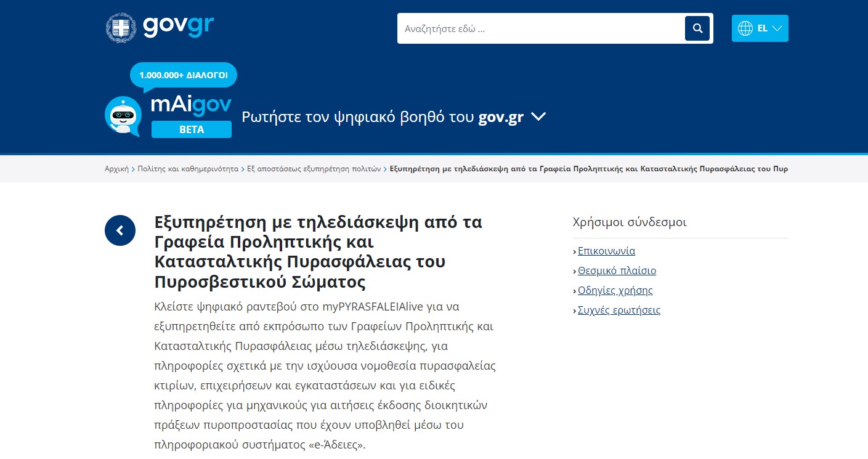868x459 pixels.
Task: Collapse the gov.gr dropdown next to βοηθό
Action: pos(539,116)
